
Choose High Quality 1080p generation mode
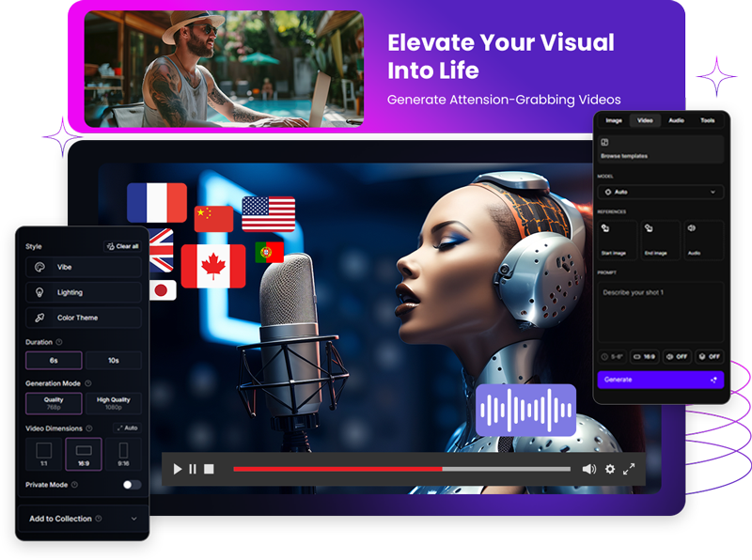pyautogui.click(x=113, y=403)
